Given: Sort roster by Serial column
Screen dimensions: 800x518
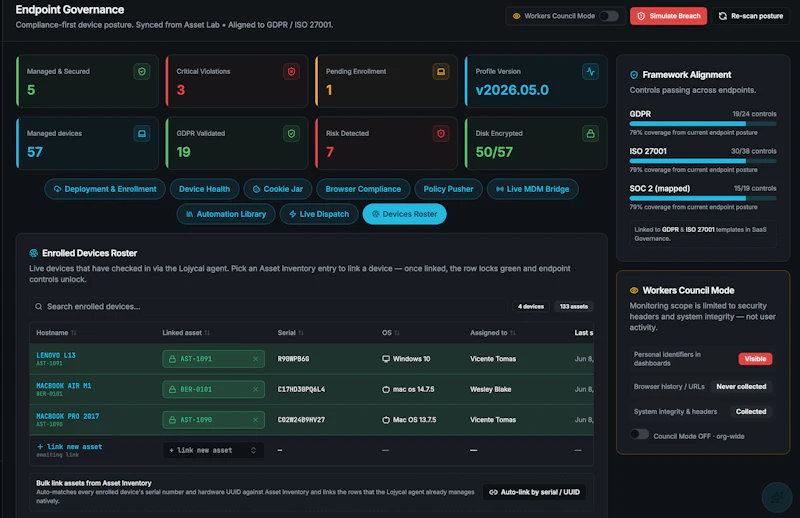Looking at the screenshot, I should 290,333.
